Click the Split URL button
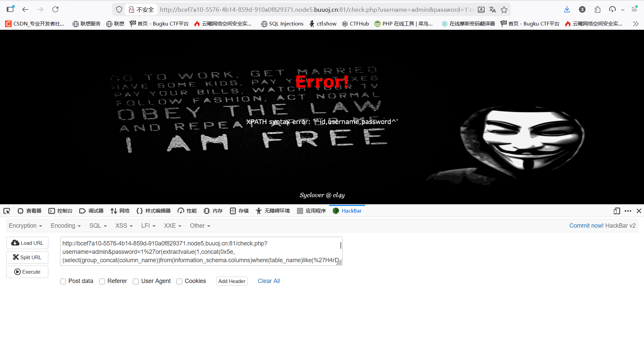 click(27, 257)
